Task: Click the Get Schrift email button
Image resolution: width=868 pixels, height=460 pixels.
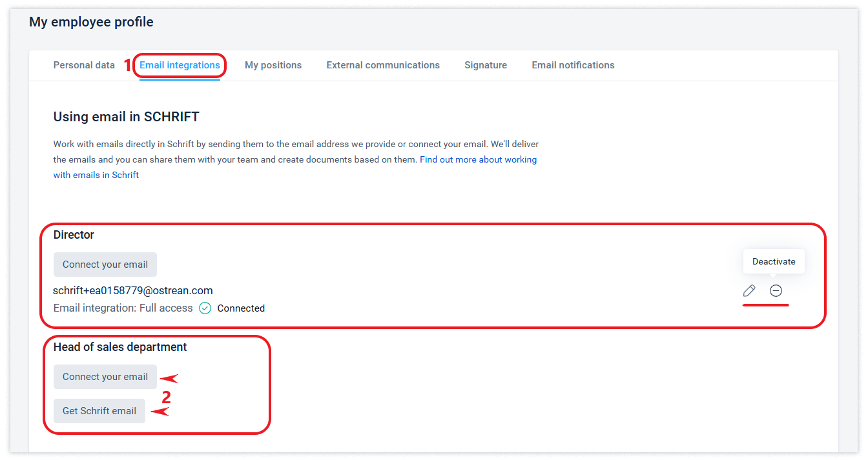Action: tap(99, 411)
